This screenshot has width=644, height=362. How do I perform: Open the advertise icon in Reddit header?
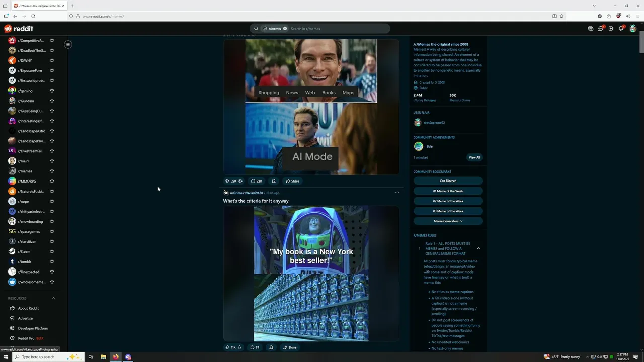[591, 29]
